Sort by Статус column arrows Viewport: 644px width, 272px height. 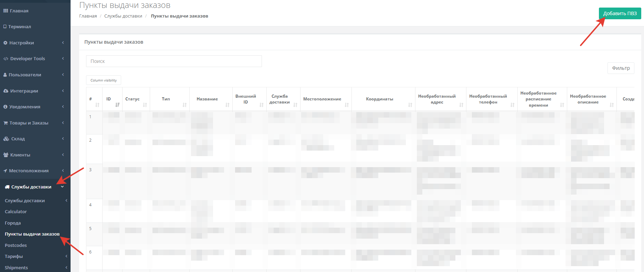(x=145, y=105)
